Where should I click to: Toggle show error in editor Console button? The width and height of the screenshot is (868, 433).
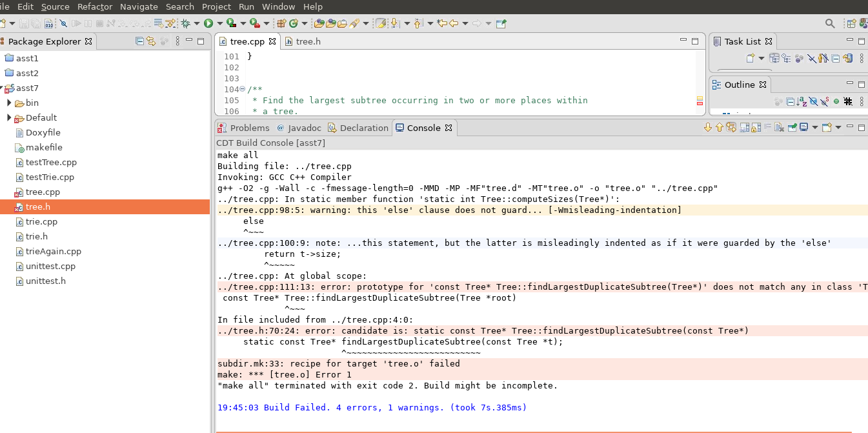pos(731,127)
